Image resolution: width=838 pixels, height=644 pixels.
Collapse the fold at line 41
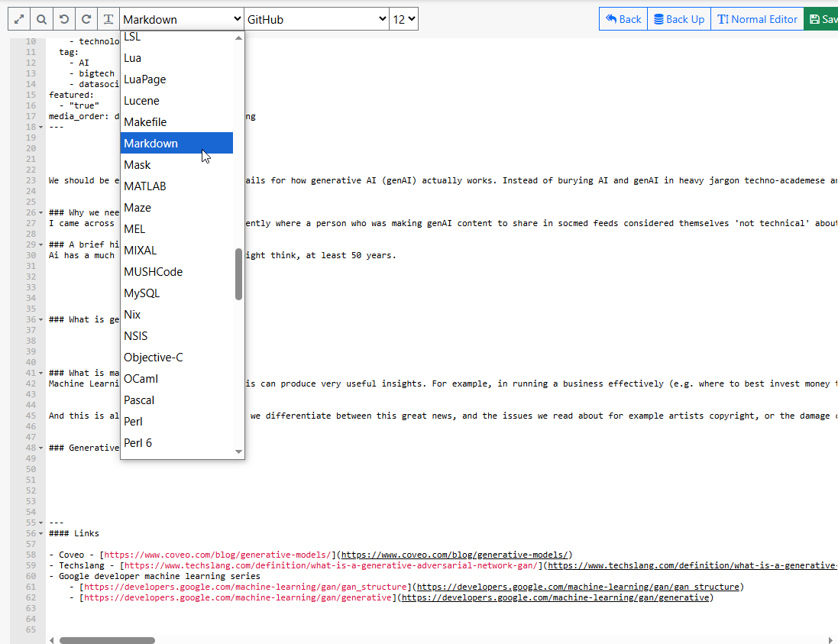pos(41,373)
